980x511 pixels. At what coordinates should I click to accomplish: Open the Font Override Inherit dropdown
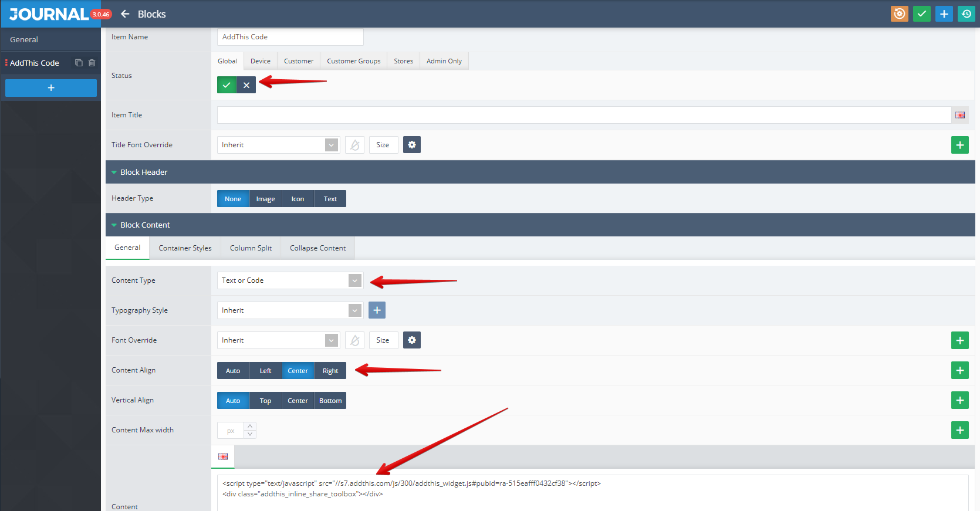[x=278, y=340]
